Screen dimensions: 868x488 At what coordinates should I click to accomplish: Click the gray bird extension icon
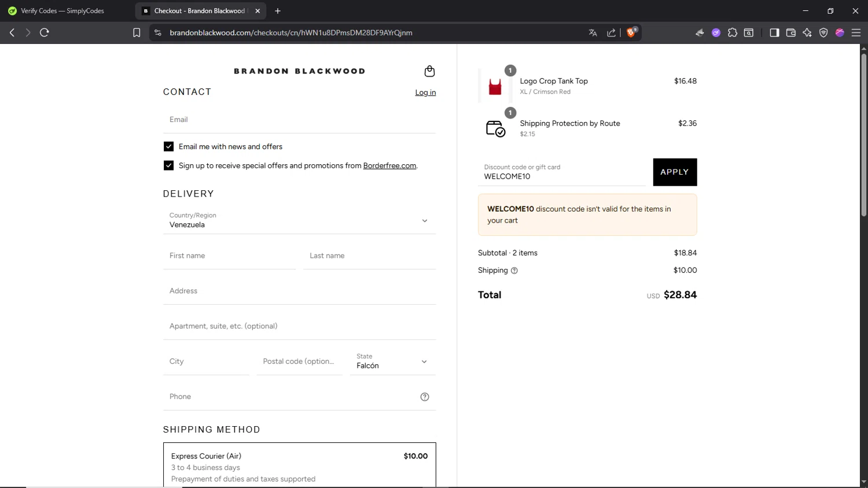700,33
